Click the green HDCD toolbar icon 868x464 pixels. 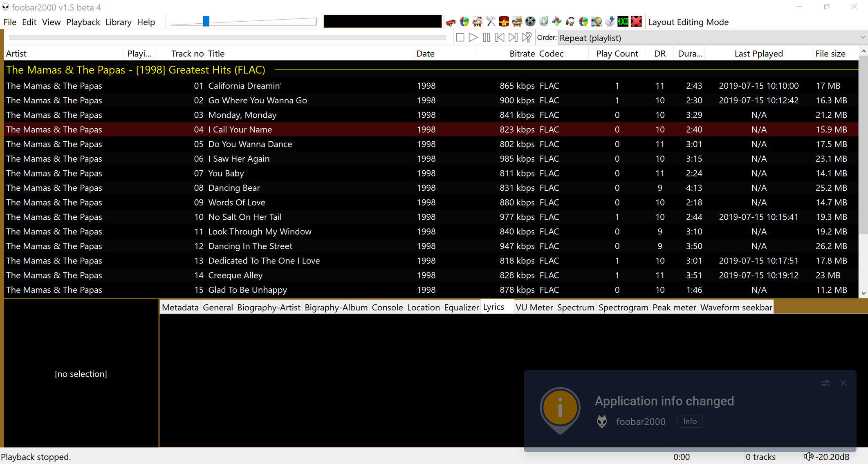pyautogui.click(x=623, y=22)
